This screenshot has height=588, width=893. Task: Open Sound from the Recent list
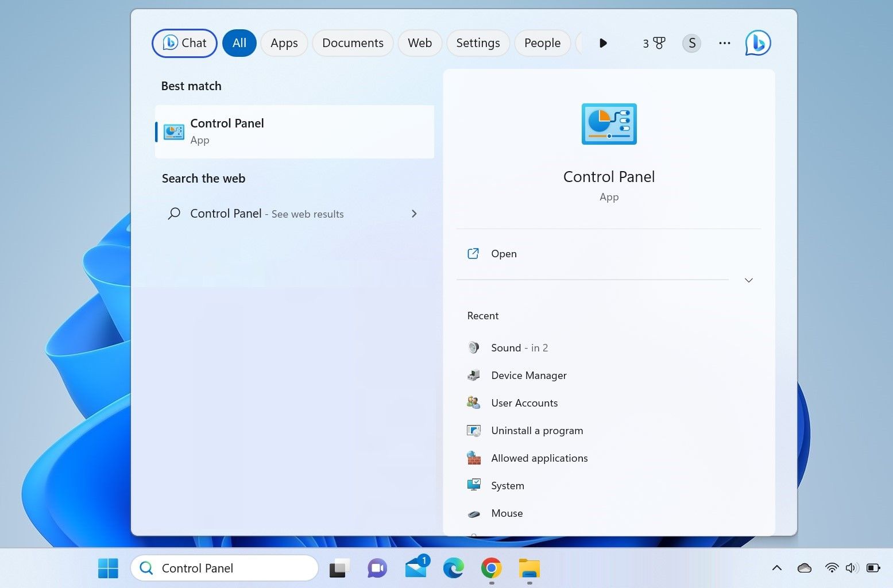[506, 347]
